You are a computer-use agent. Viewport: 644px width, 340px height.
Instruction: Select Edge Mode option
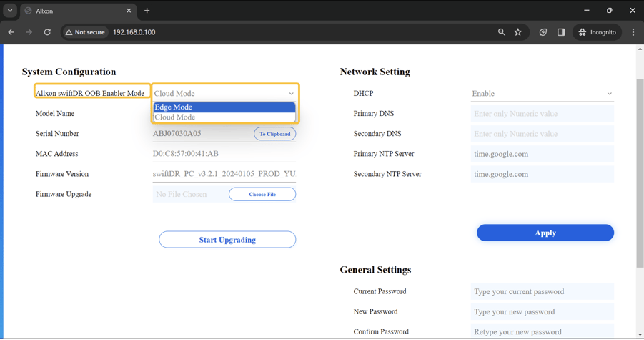(x=224, y=107)
